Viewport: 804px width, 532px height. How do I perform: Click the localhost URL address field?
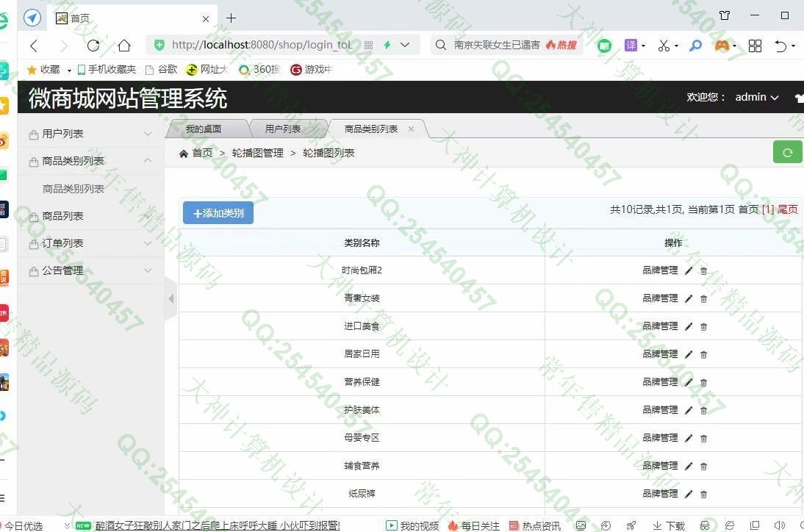point(262,45)
